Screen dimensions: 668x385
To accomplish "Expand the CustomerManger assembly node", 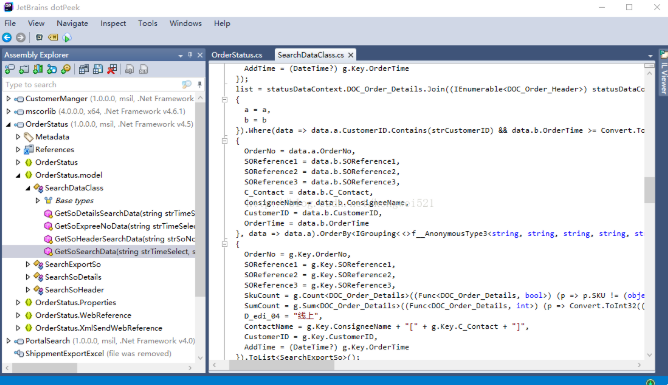I will coord(8,98).
